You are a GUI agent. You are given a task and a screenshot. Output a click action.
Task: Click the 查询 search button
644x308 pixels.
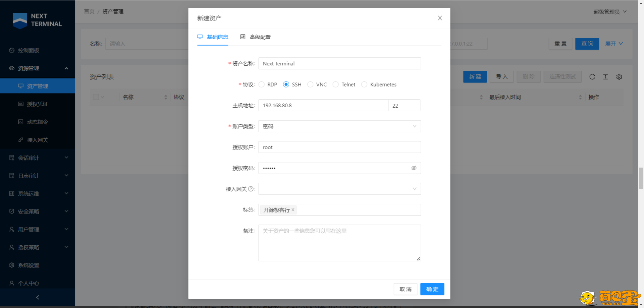click(x=587, y=44)
